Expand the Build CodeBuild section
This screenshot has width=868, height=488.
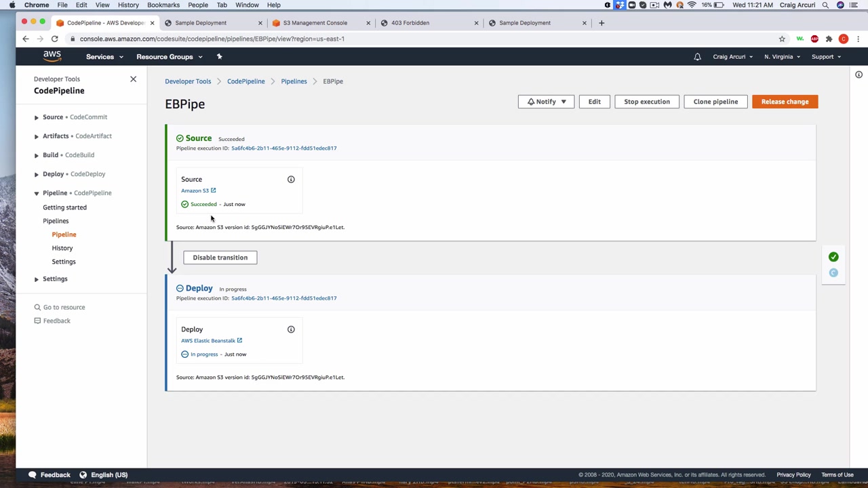37,155
